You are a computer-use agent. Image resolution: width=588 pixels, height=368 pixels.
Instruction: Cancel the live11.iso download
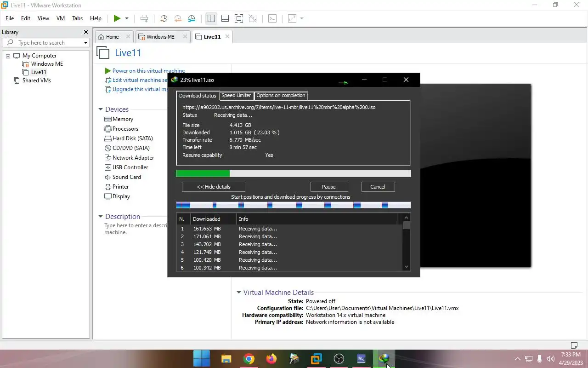click(x=378, y=187)
